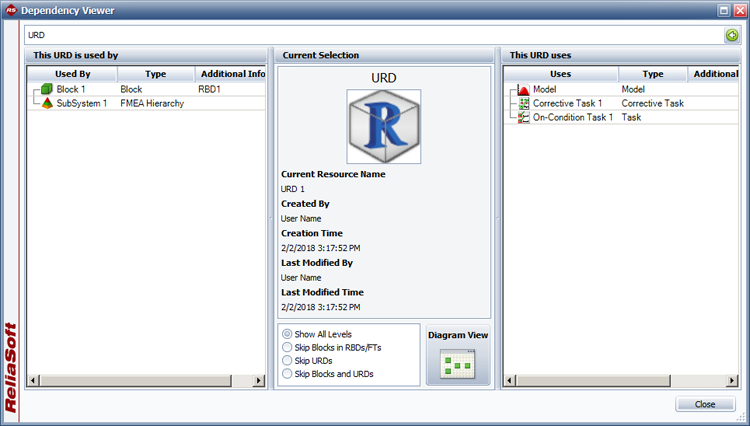Viewport: 750px width, 426px height.
Task: Click the green go arrow icon
Action: [x=732, y=35]
